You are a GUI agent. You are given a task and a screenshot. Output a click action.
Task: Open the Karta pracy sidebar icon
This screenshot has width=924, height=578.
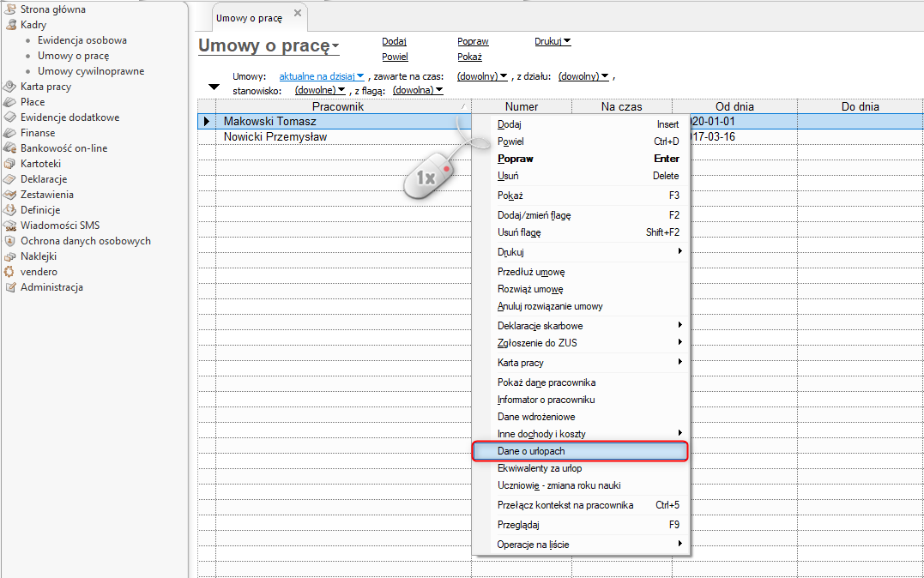[x=9, y=87]
